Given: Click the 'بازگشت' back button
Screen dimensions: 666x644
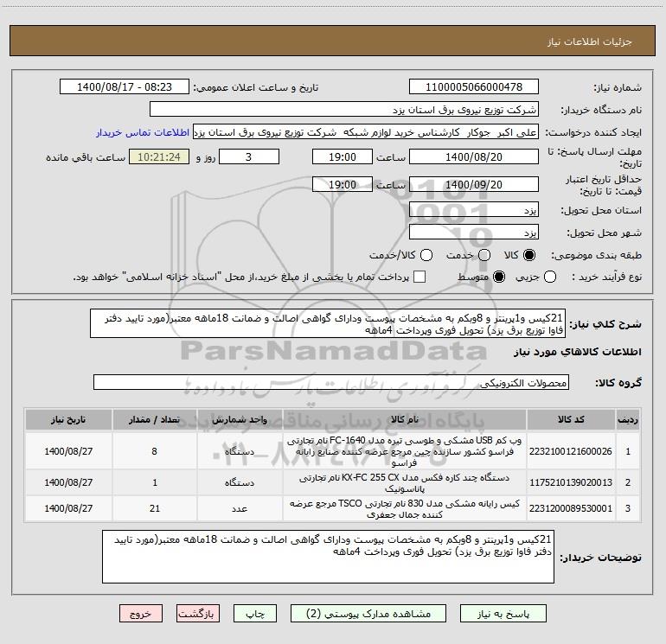Looking at the screenshot, I should coord(198,614).
